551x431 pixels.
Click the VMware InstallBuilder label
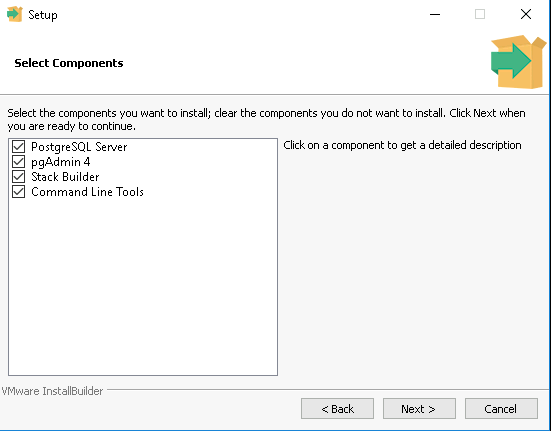pyautogui.click(x=52, y=391)
